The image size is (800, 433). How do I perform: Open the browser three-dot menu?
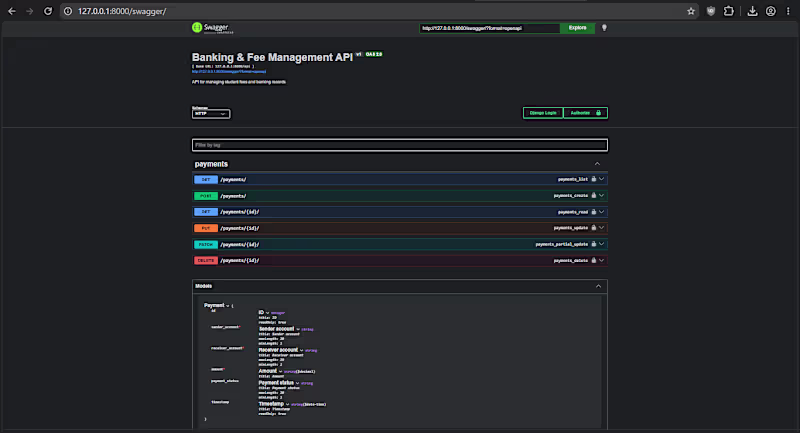point(788,11)
